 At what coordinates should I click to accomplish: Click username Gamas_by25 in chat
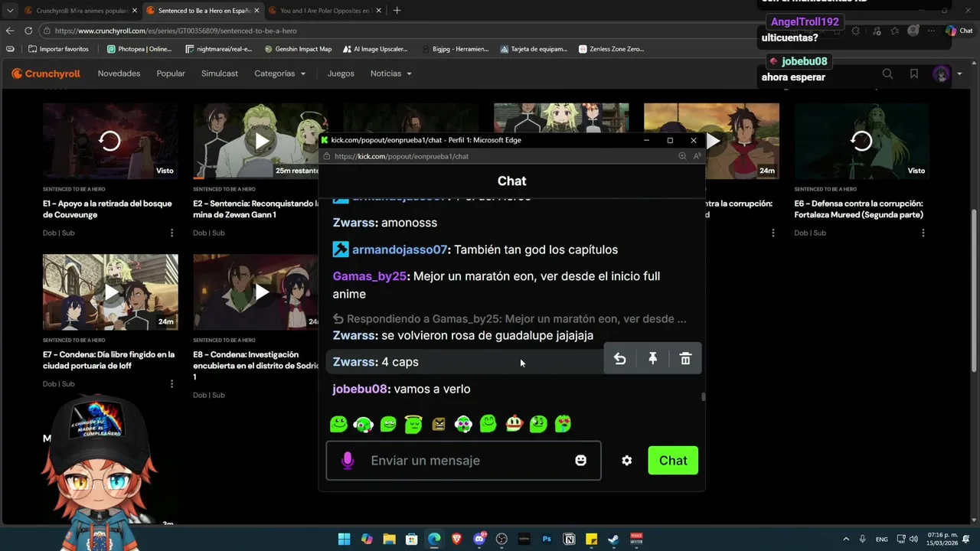369,276
